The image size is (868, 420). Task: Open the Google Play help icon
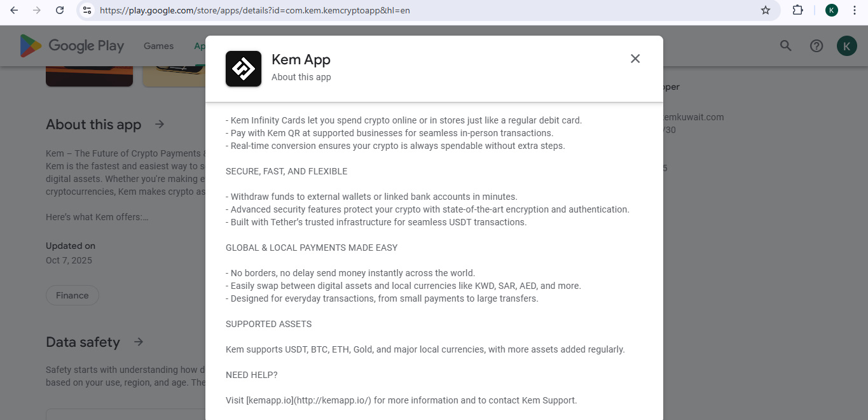pos(816,46)
